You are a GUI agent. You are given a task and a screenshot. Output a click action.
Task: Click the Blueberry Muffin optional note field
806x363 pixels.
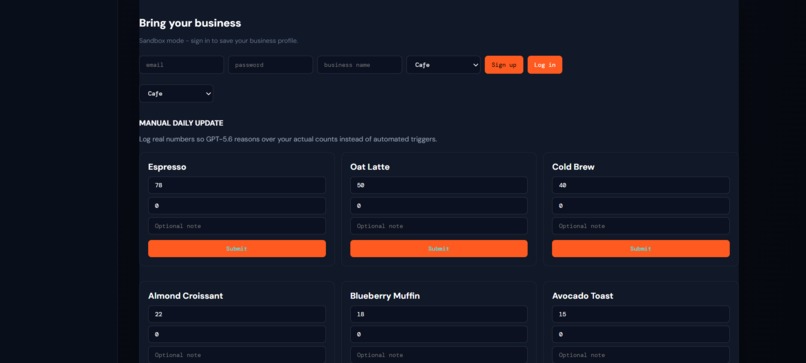[x=439, y=355]
